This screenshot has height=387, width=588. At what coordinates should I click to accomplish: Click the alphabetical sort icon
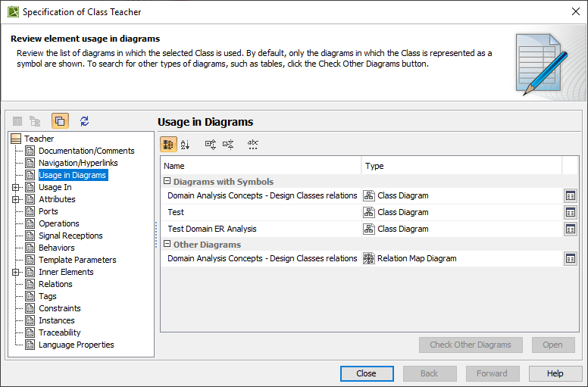186,144
